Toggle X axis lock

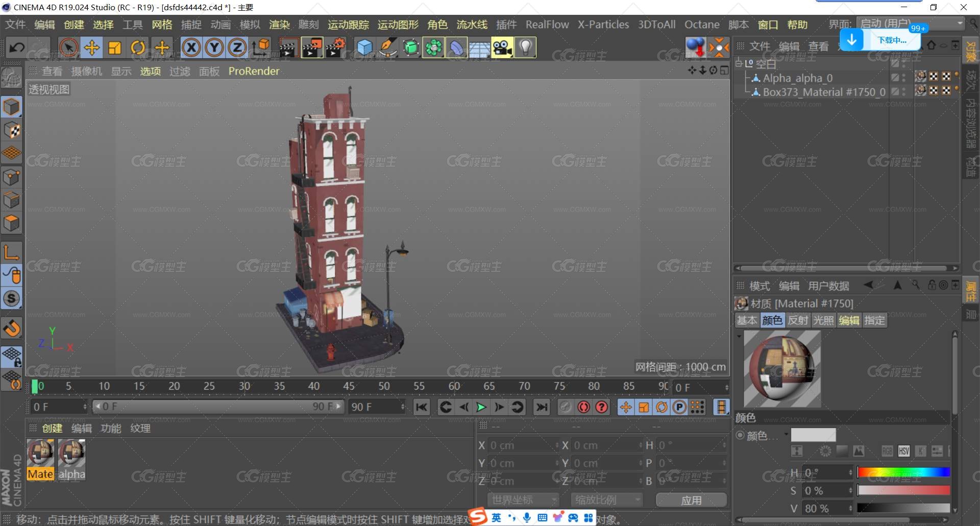tap(191, 47)
